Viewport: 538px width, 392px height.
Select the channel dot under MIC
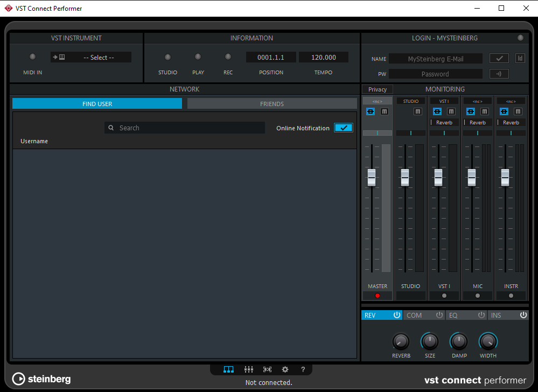478,296
